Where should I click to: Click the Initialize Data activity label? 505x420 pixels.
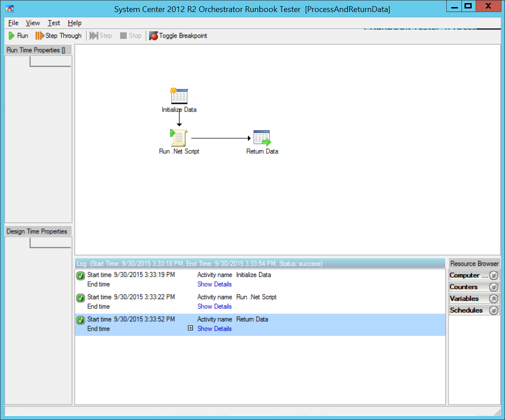(x=179, y=109)
